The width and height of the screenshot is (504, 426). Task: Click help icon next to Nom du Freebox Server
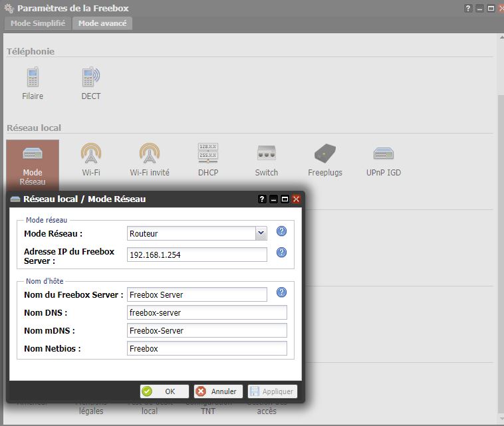point(281,292)
